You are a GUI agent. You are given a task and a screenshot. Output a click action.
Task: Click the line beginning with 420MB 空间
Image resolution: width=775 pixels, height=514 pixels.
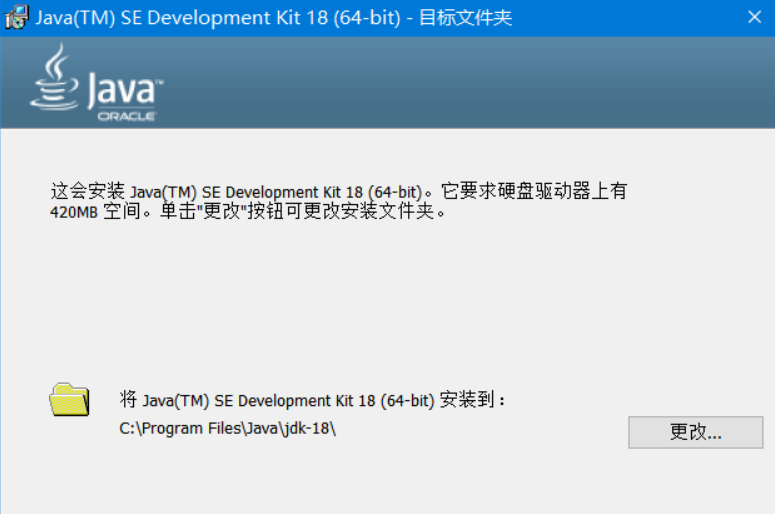[x=248, y=212]
